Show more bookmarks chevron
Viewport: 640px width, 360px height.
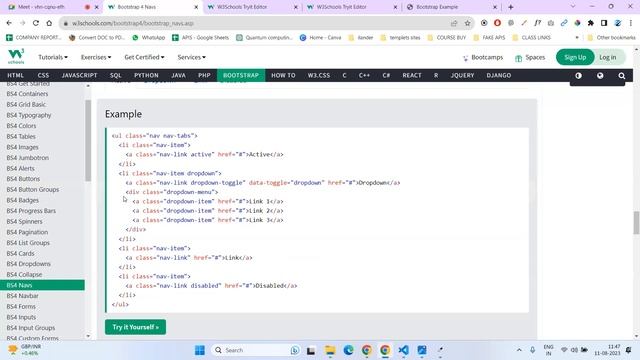(x=577, y=38)
